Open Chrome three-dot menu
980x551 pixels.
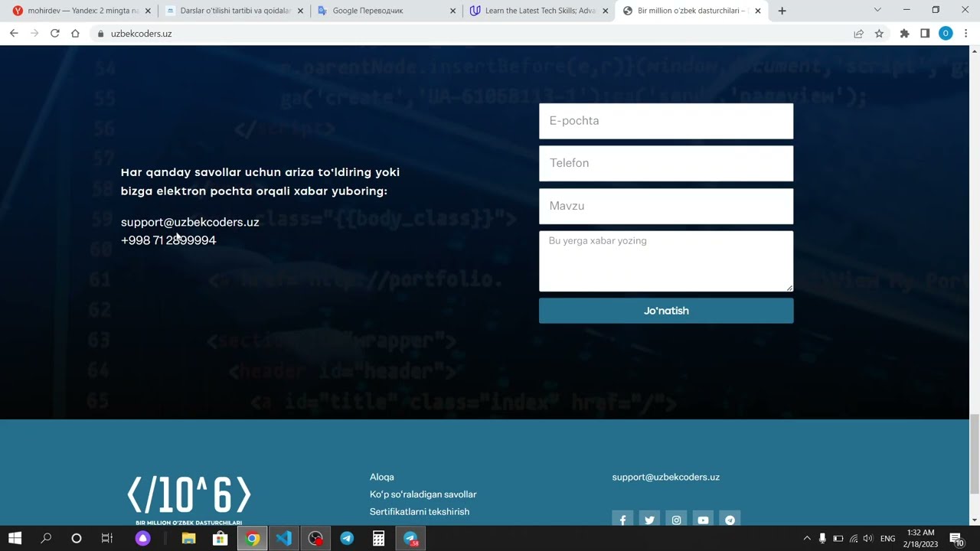pos(965,34)
